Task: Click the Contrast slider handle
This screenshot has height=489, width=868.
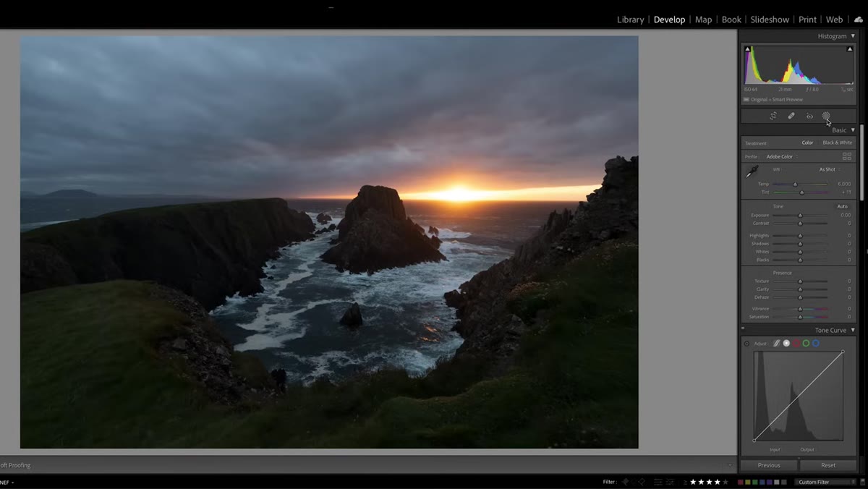Action: 800,224
